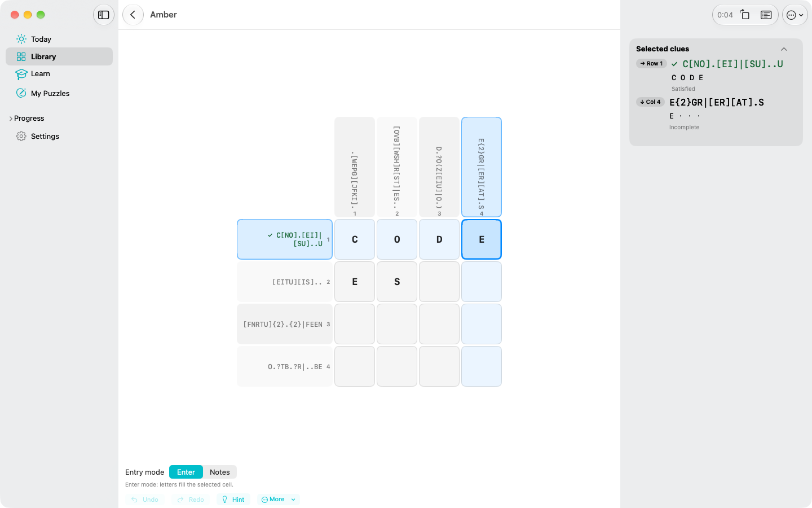
Task: Switch entry mode to Notes
Action: (220, 472)
